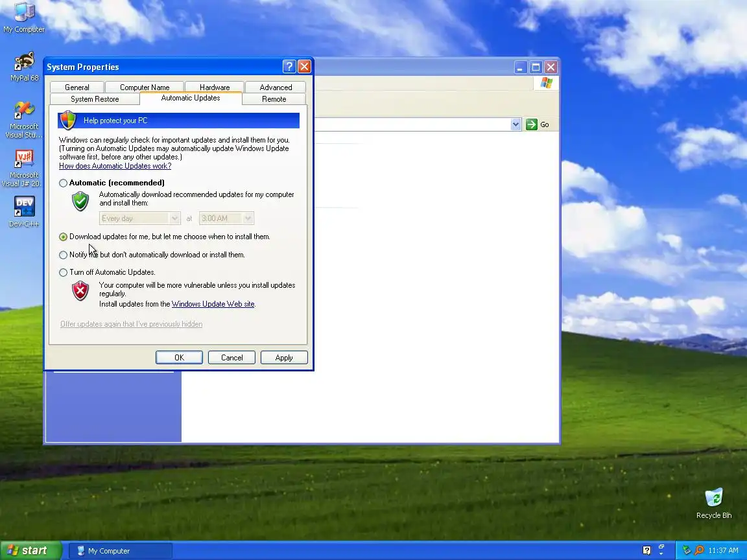Click the help question-mark button in System Properties
Image resolution: width=747 pixels, height=560 pixels.
click(289, 67)
